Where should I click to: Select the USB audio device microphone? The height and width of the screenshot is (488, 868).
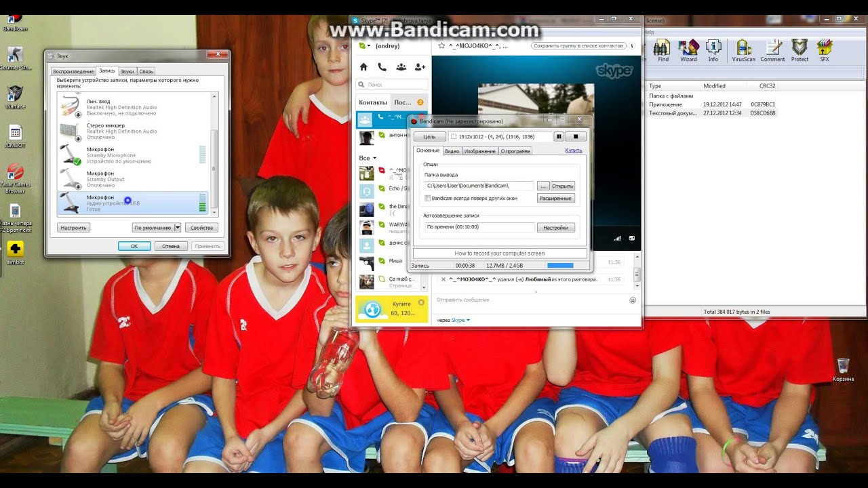134,203
